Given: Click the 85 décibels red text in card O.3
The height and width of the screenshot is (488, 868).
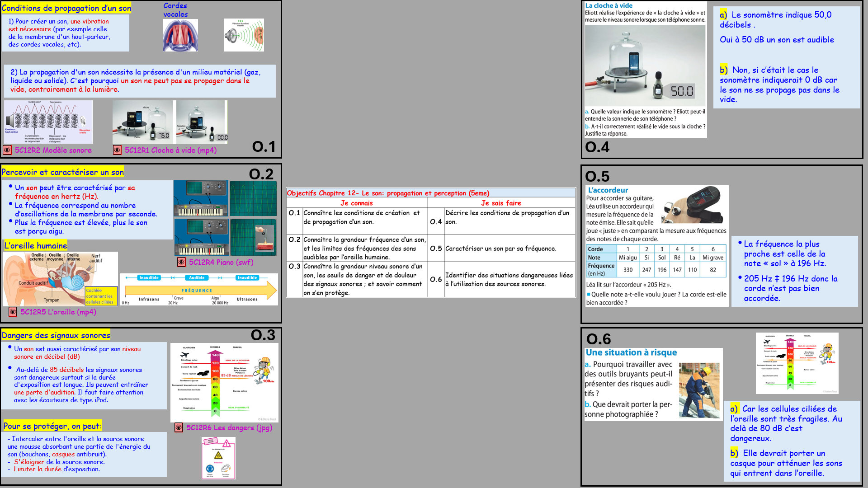Looking at the screenshot, I should point(67,370).
